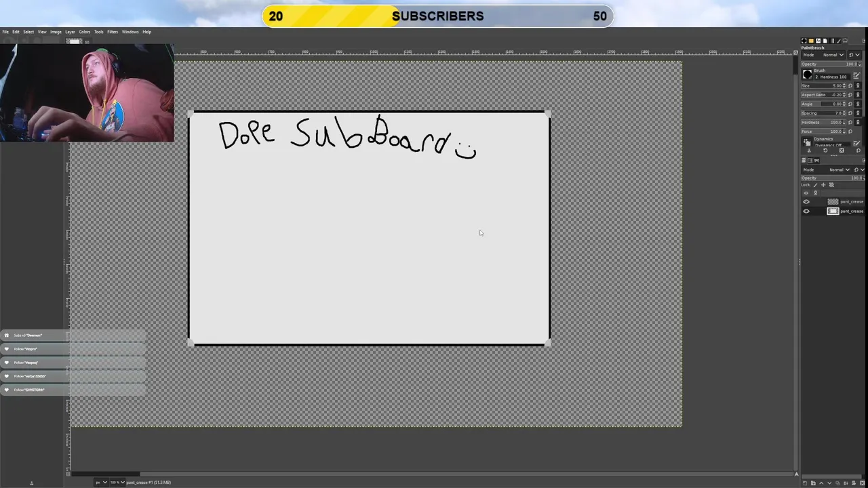Restore tool preset icon in Tool Options

[x=825, y=150]
